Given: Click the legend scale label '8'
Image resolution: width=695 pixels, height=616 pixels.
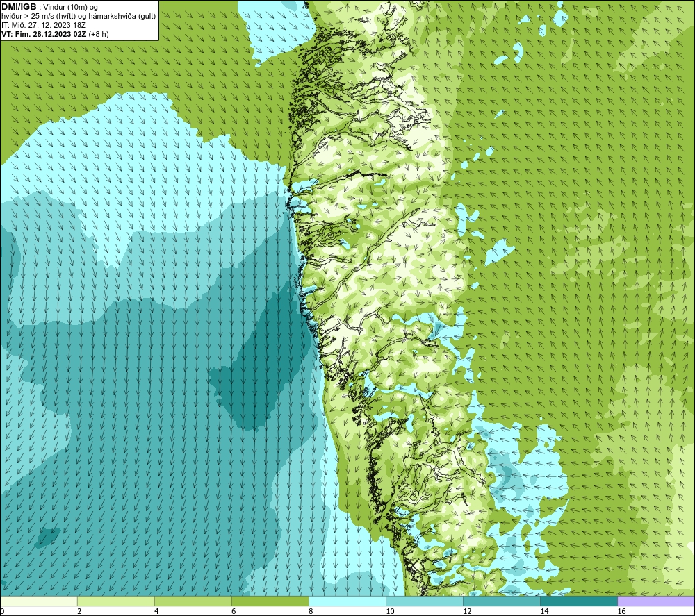Looking at the screenshot, I should (310, 611).
